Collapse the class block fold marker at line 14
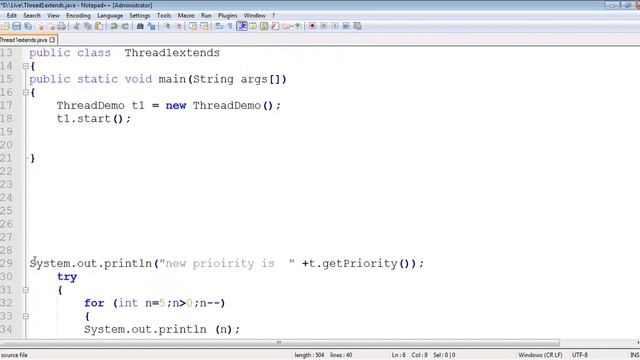 click(26, 66)
